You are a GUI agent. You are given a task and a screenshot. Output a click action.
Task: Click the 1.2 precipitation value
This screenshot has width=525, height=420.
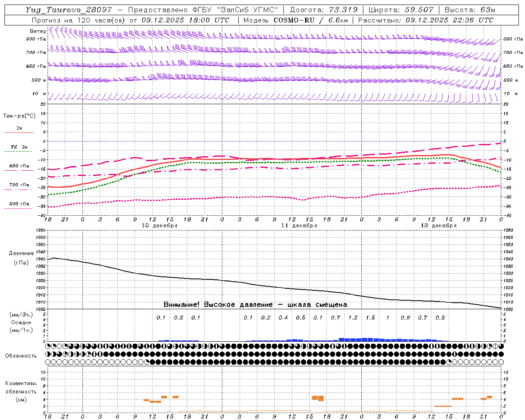353,318
